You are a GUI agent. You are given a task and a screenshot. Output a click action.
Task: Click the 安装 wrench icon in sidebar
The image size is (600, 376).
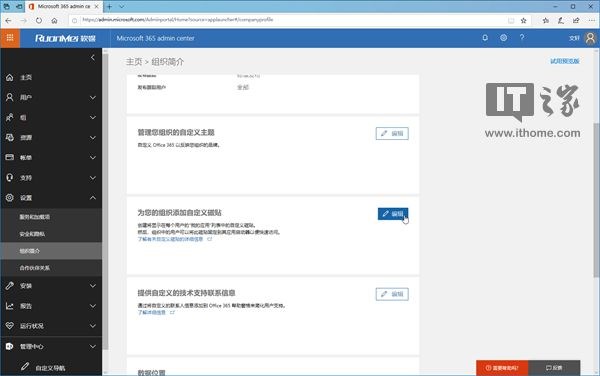tap(10, 286)
